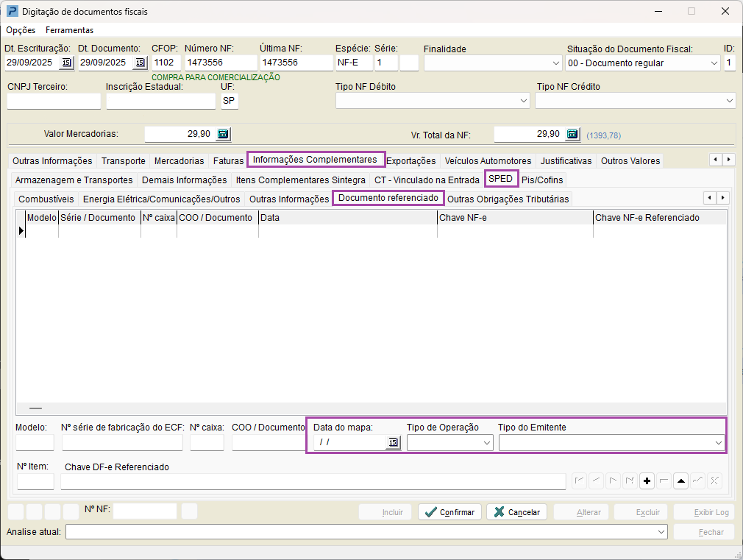Image resolution: width=743 pixels, height=560 pixels.
Task: Click the Chave DF-e Referenciado input field
Action: coord(313,482)
